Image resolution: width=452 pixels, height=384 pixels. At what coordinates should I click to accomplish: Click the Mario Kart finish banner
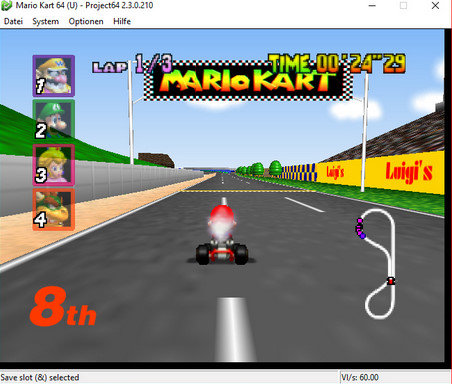(248, 80)
